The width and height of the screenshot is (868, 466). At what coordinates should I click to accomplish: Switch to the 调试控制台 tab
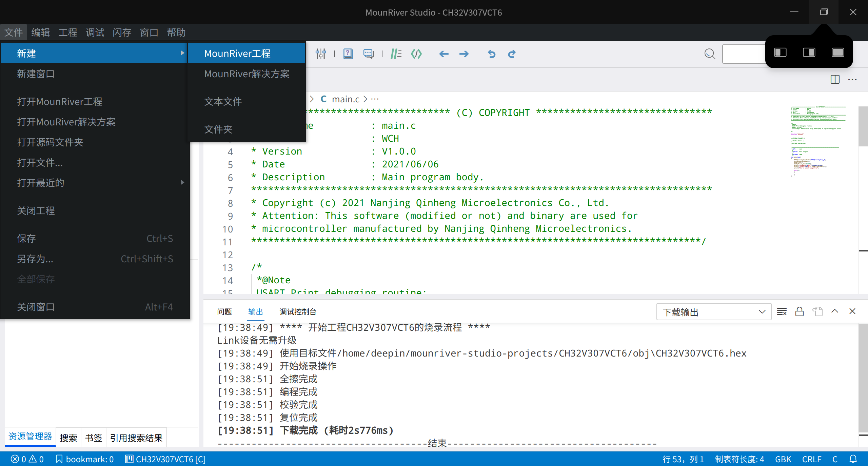pyautogui.click(x=298, y=311)
